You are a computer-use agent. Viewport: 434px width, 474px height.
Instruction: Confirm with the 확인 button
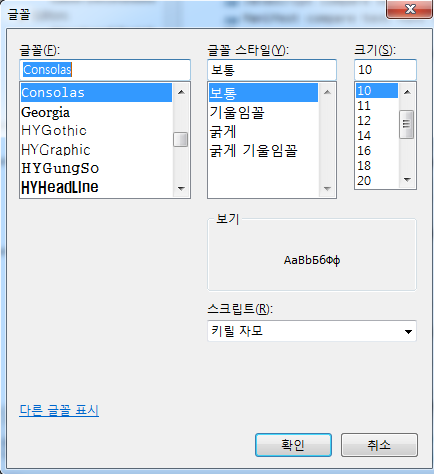pos(293,445)
